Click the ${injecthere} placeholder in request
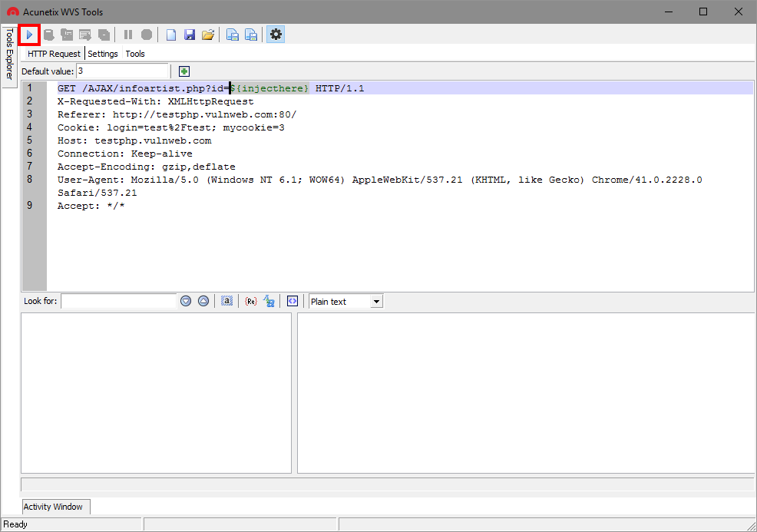Screen dimensions: 757x532 269,88
